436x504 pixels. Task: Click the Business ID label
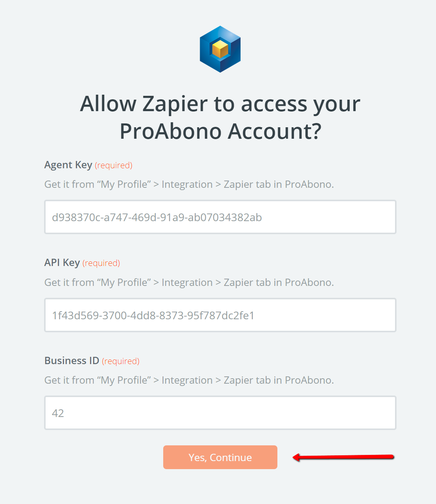[72, 361]
